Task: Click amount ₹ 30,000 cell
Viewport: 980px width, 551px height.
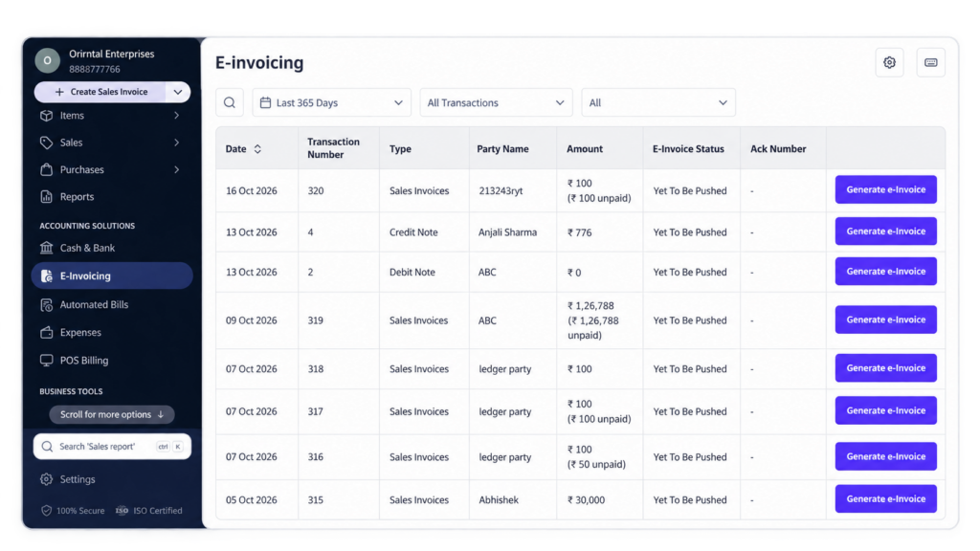Action: click(587, 499)
